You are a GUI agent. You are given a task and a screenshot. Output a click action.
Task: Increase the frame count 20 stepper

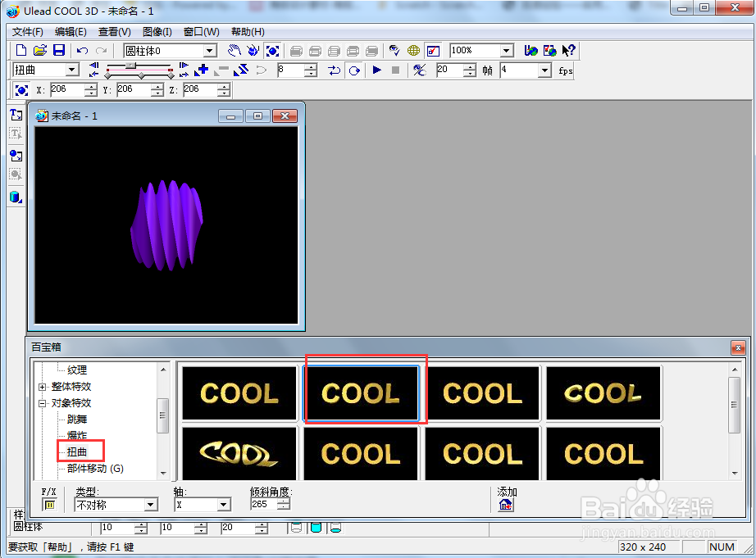(470, 67)
